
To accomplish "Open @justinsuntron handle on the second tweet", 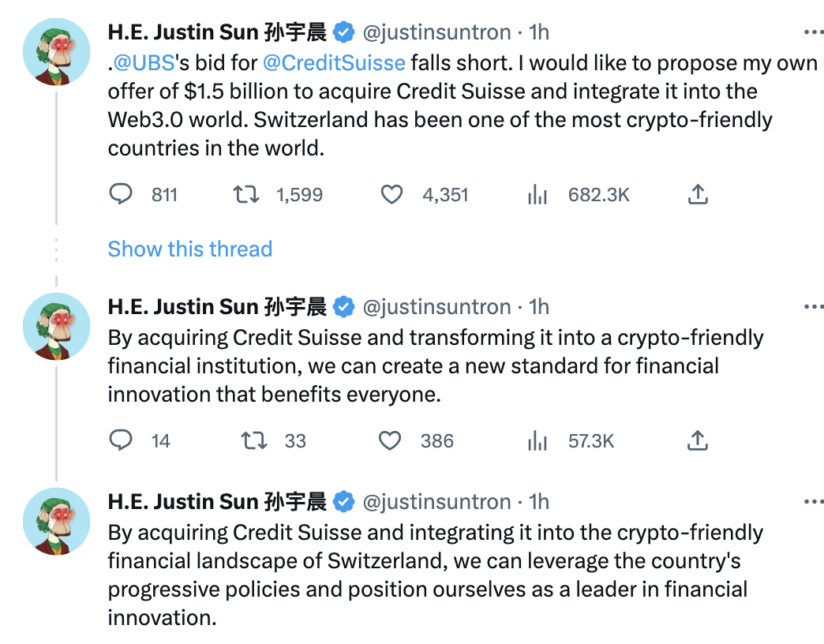I will click(x=436, y=306).
